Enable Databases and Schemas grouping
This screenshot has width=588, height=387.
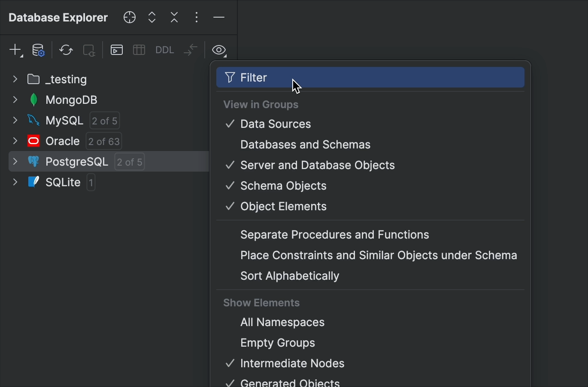(x=305, y=145)
